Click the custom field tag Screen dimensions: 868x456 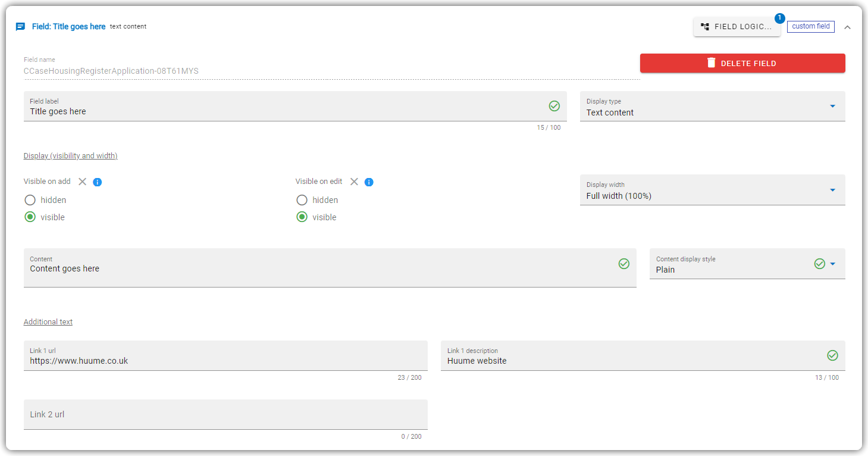[x=811, y=27]
